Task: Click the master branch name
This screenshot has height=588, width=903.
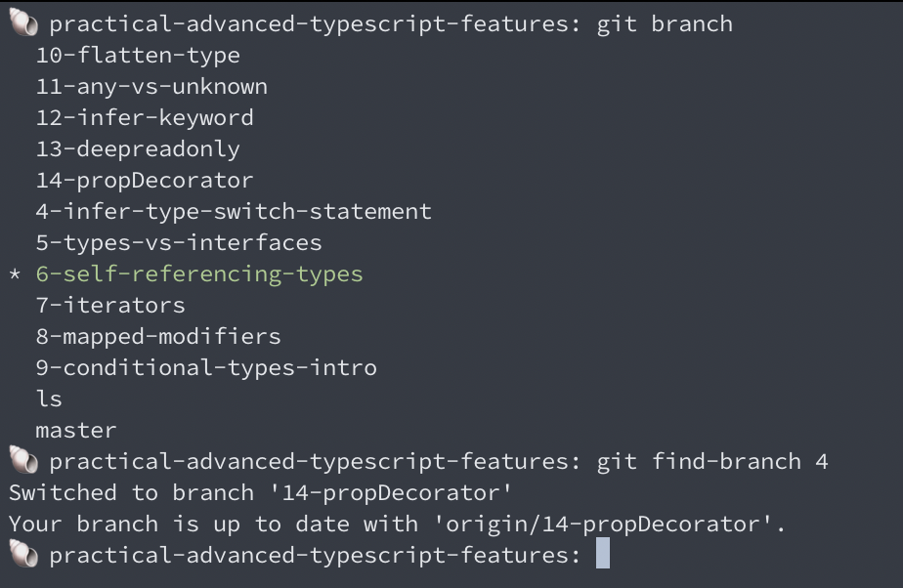Action: 76,431
